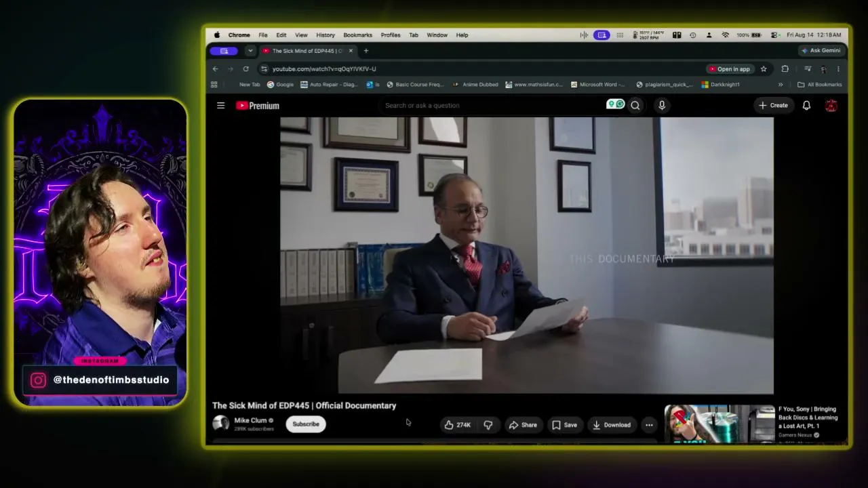
Task: Open the Google bookmark
Action: pos(280,85)
